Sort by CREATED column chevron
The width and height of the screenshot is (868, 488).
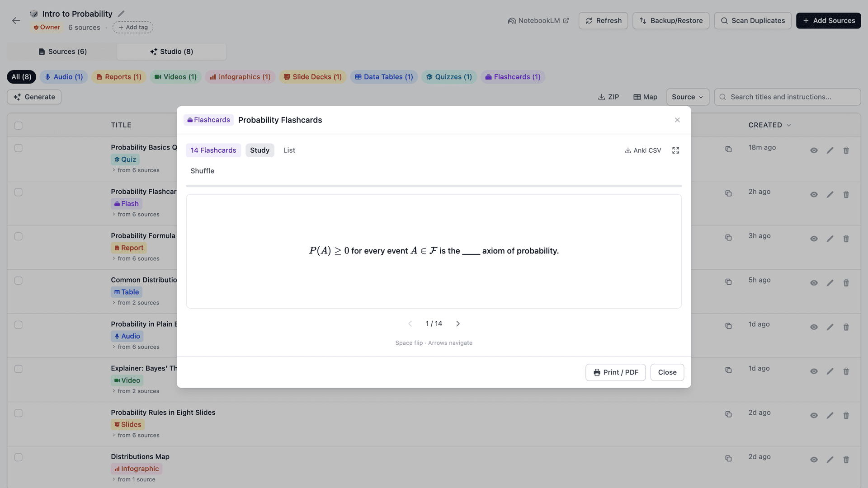[x=789, y=125]
